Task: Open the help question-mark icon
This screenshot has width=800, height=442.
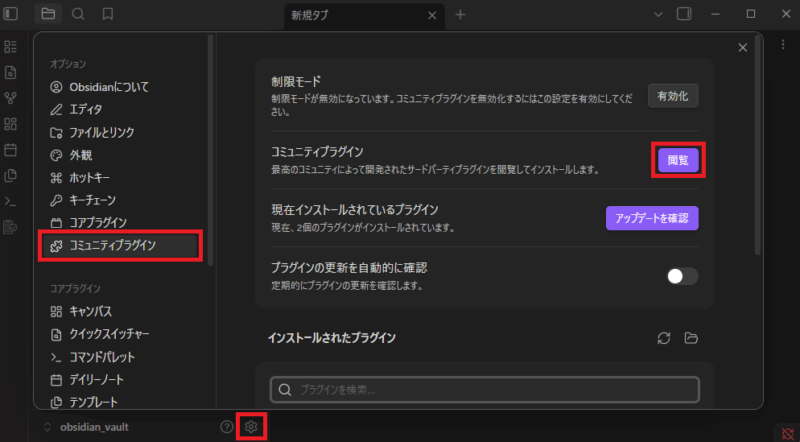Action: 227,427
